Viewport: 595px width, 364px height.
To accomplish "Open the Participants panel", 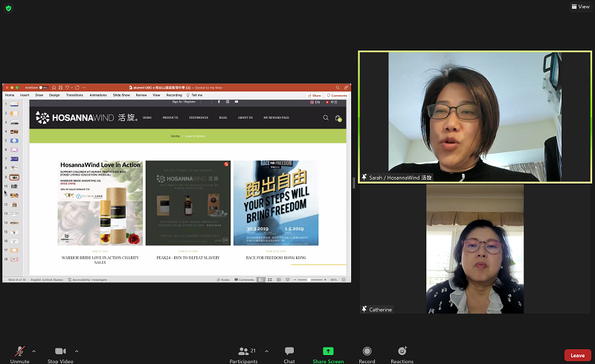I will (243, 351).
